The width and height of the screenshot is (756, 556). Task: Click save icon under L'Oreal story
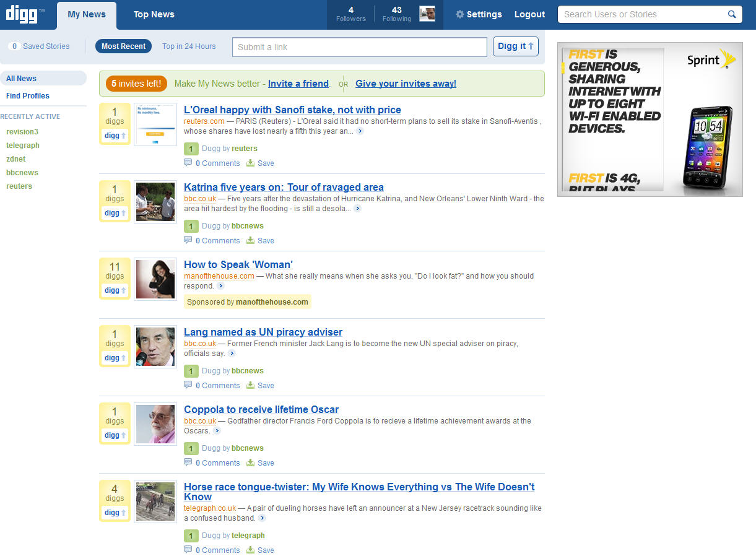coord(251,163)
